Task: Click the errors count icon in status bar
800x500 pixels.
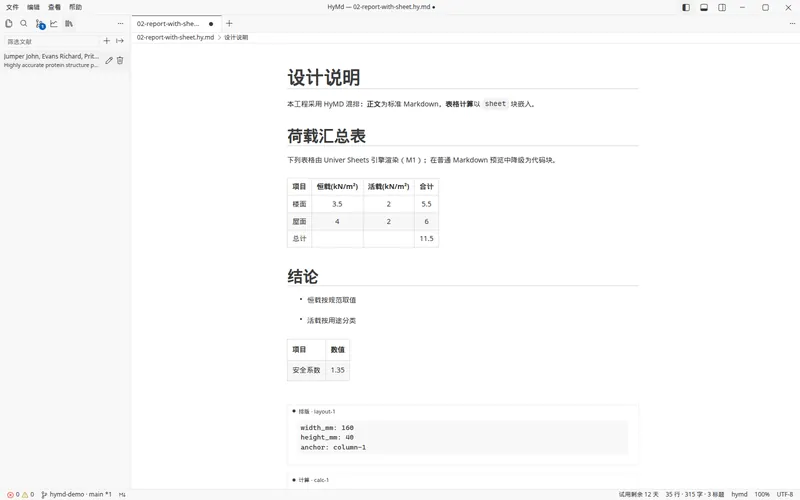Action: 13,494
